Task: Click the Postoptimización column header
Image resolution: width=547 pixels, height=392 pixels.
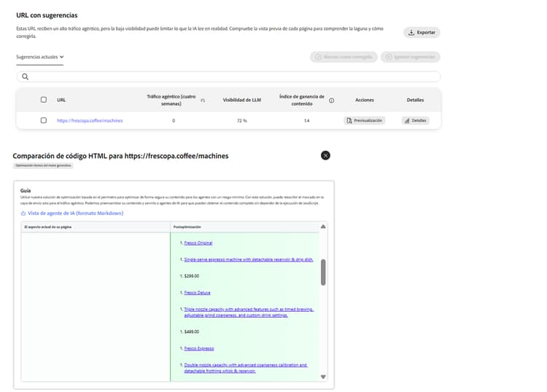Action: coord(187,227)
